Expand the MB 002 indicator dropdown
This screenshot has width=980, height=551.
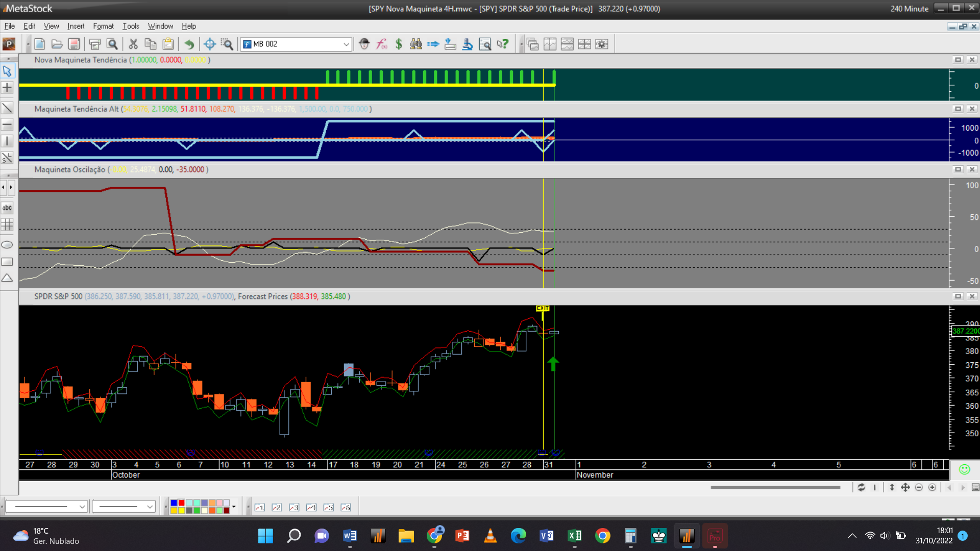coord(346,44)
